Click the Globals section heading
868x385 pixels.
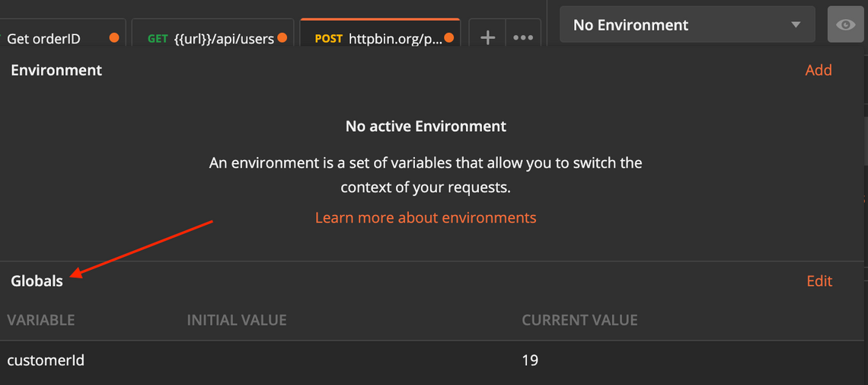click(37, 281)
